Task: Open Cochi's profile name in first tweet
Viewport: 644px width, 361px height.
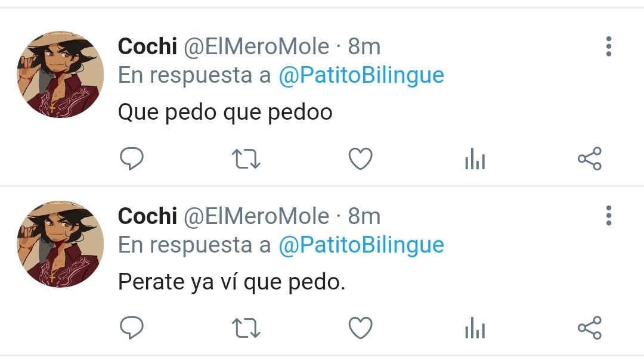Action: click(147, 46)
